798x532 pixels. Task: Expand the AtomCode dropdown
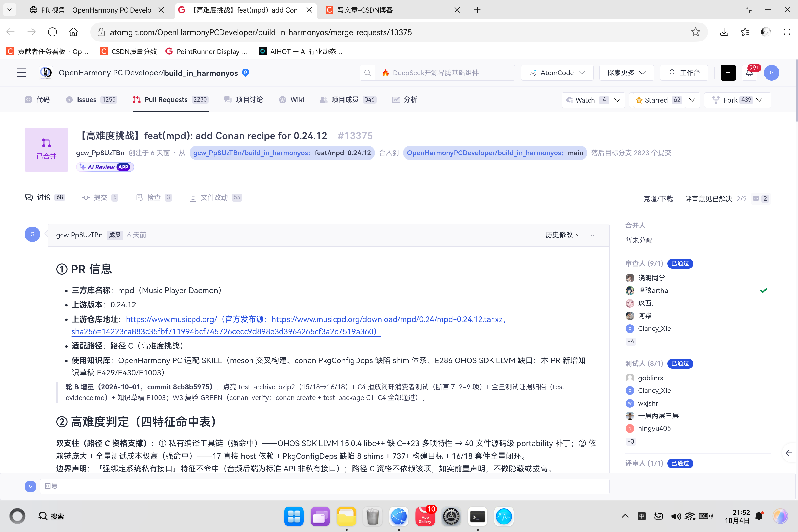click(x=557, y=73)
